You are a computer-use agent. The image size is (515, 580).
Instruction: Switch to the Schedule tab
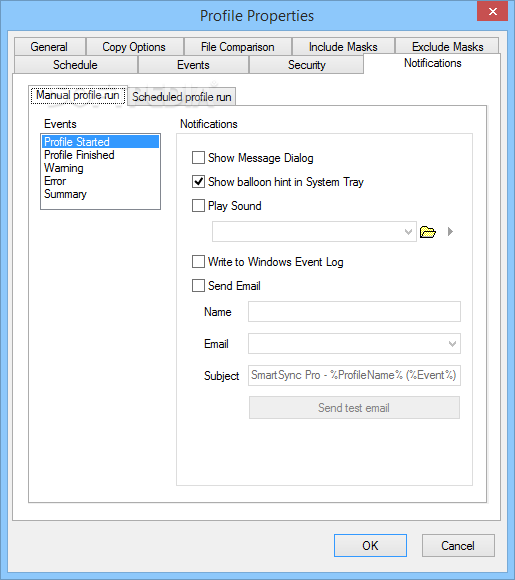click(75, 65)
